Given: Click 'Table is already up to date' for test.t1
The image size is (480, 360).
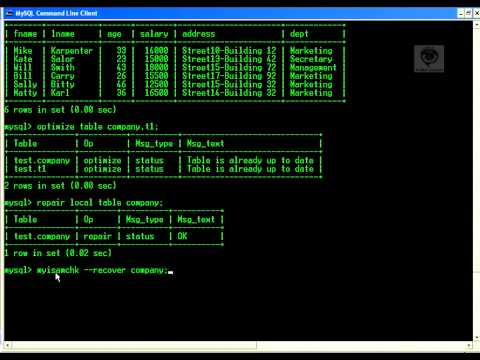Looking at the screenshot, I should pos(250,169).
